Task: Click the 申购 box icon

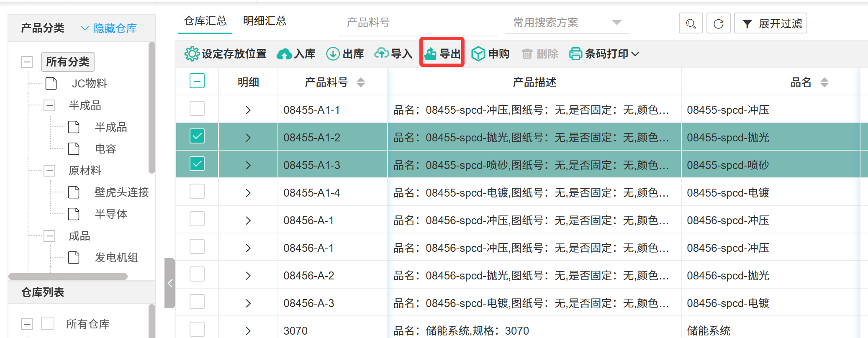Action: (478, 54)
